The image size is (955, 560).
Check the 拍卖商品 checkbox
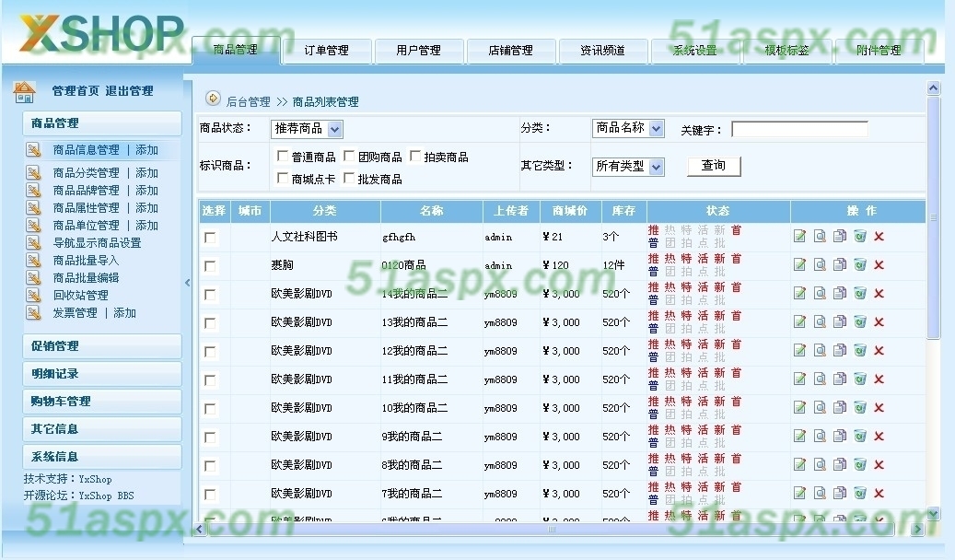[x=415, y=156]
